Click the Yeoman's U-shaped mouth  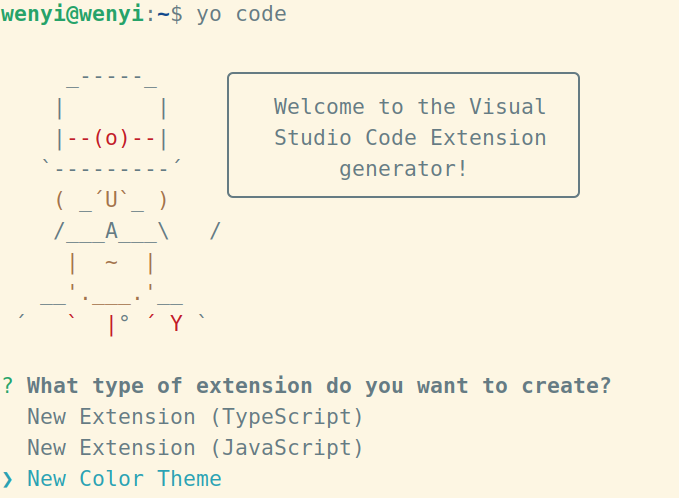point(111,200)
